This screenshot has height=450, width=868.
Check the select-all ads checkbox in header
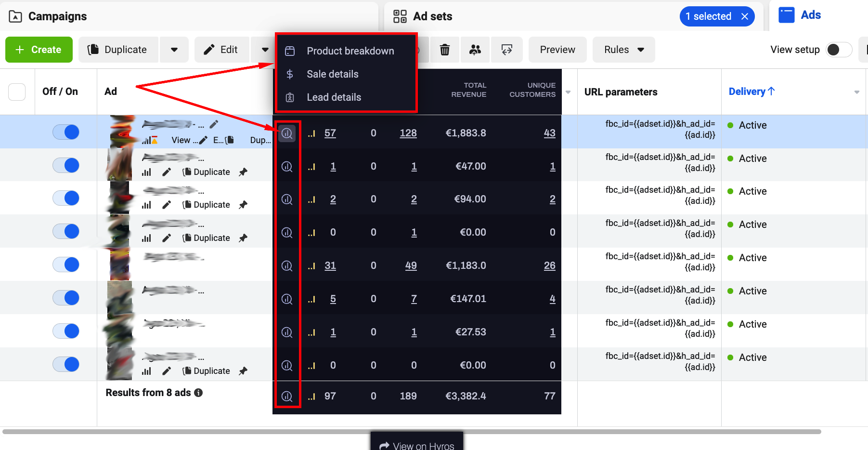17,92
